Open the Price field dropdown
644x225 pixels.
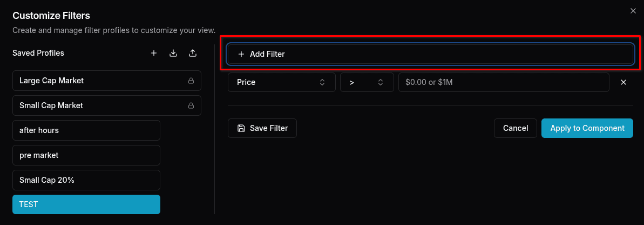pos(282,82)
